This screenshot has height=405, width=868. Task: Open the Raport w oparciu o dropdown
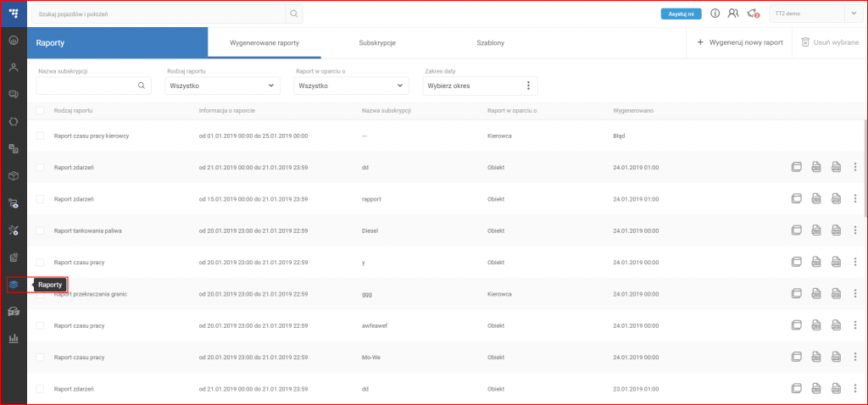[x=352, y=86]
